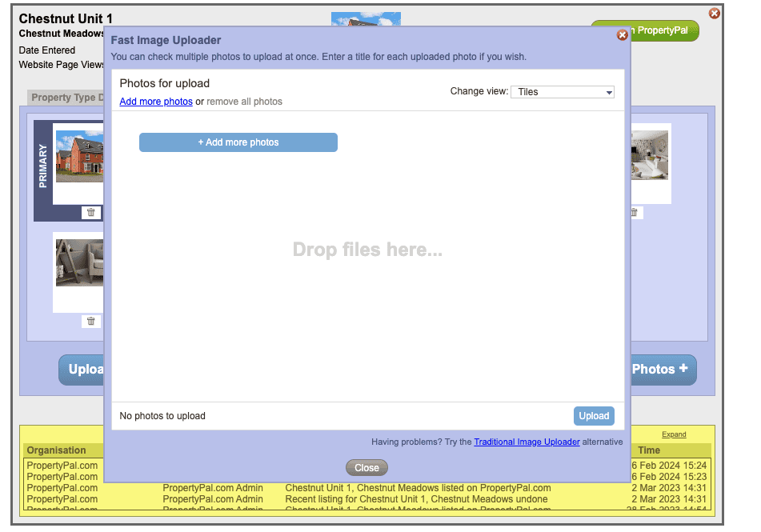Close the Fast Image Uploader dialog with red X
The height and width of the screenshot is (532, 761).
[623, 35]
